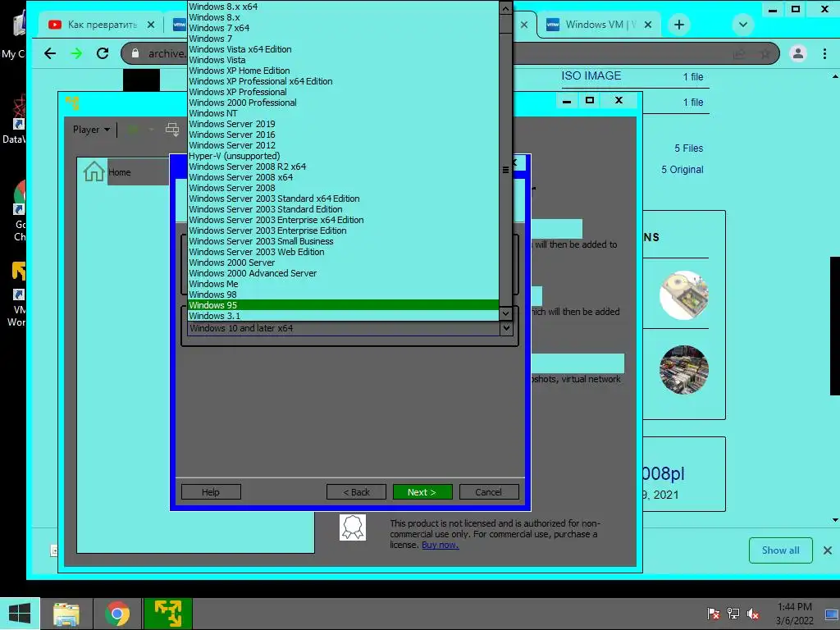The image size is (840, 630).
Task: Choose Windows 3.1 from the dropdown list
Action: pos(343,316)
